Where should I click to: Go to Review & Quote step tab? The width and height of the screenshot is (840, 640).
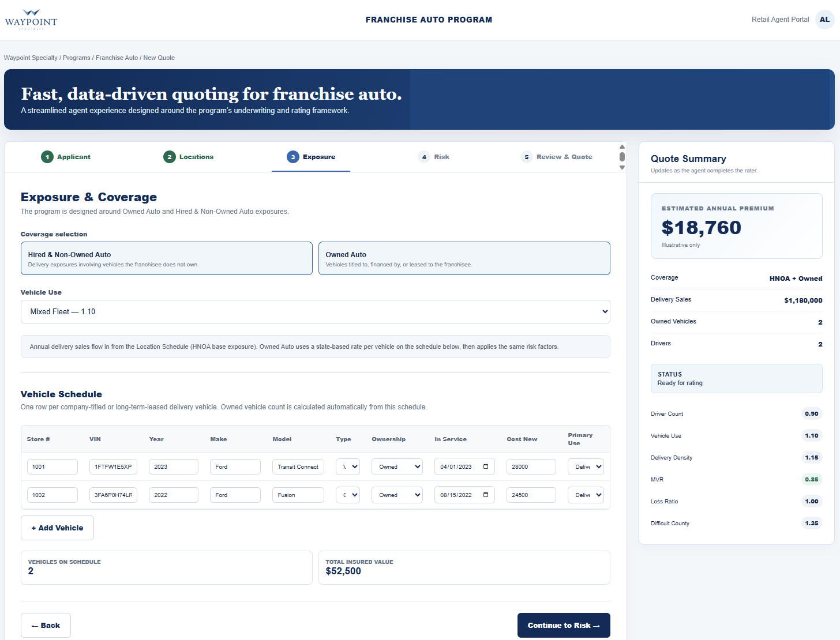click(556, 157)
